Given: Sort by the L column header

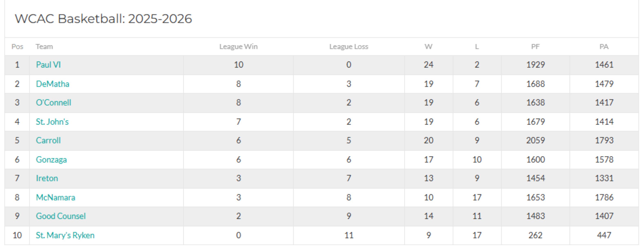Looking at the screenshot, I should pos(477,47).
